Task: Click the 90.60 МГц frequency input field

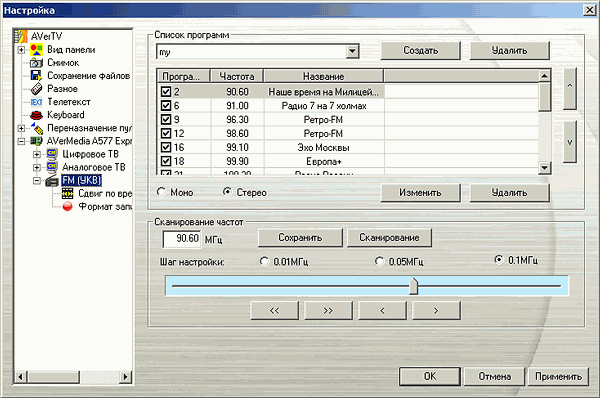Action: [182, 239]
